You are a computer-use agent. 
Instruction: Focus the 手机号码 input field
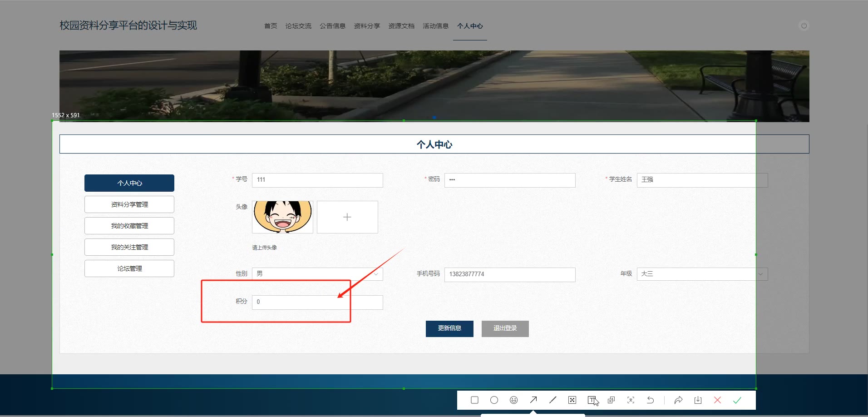click(x=510, y=274)
